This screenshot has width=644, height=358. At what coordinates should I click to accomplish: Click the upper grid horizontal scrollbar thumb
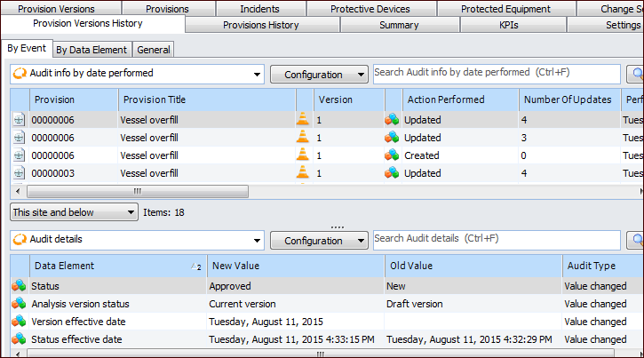pyautogui.click(x=138, y=191)
